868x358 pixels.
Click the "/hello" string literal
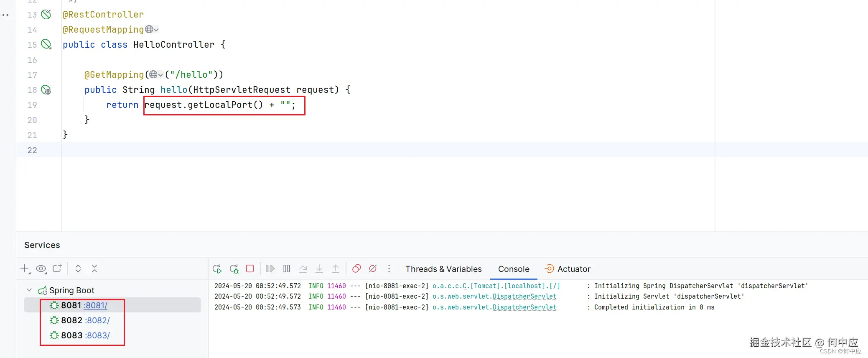tap(191, 75)
